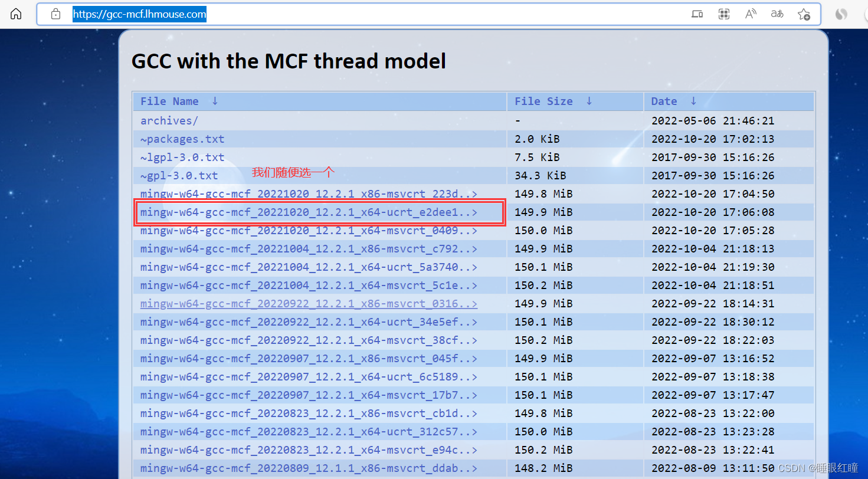
Task: Open the ~lgpl-3.0.txt license file
Action: click(182, 157)
